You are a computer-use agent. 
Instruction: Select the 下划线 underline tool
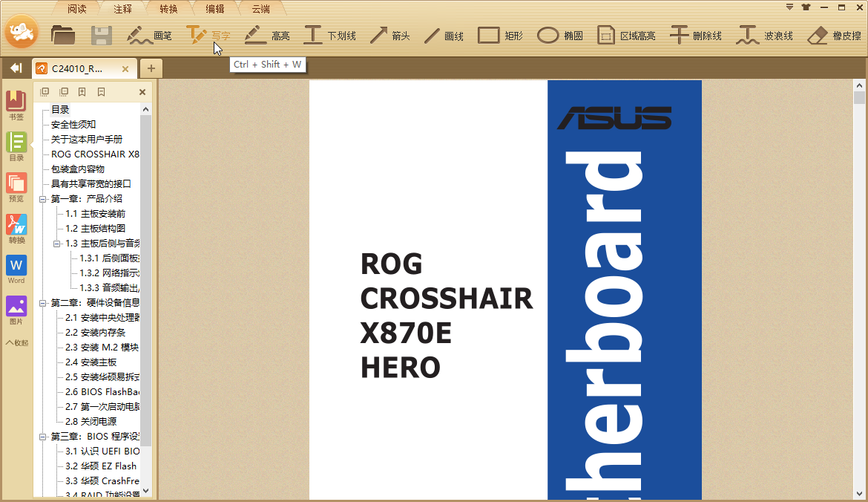[x=330, y=36]
